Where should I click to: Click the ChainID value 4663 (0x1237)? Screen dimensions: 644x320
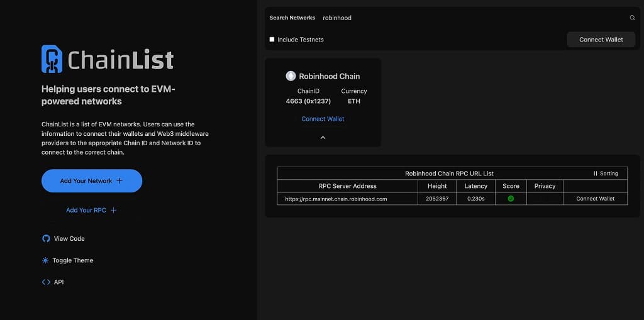[308, 101]
